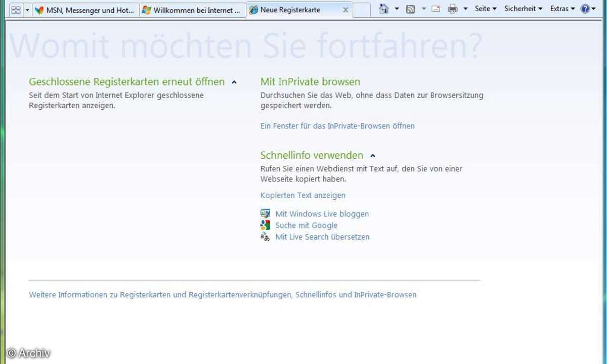This screenshot has width=607, height=364.
Task: Open a blank new tab button
Action: [x=361, y=10]
